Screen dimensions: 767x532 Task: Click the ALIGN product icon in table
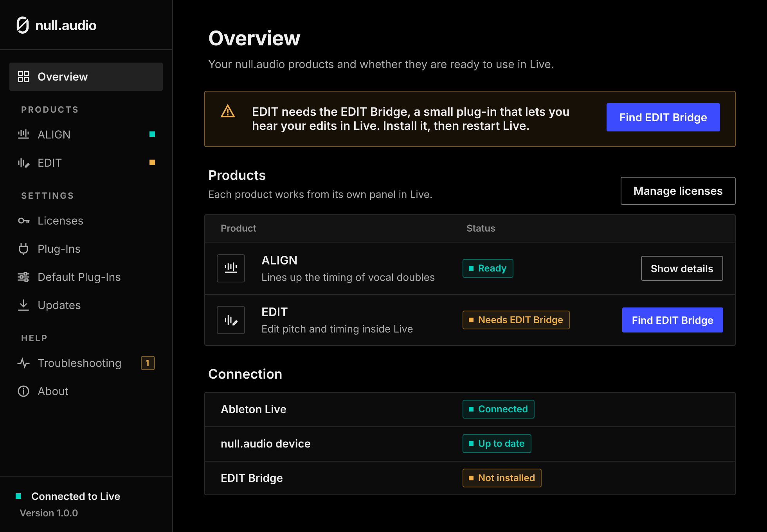pos(231,268)
